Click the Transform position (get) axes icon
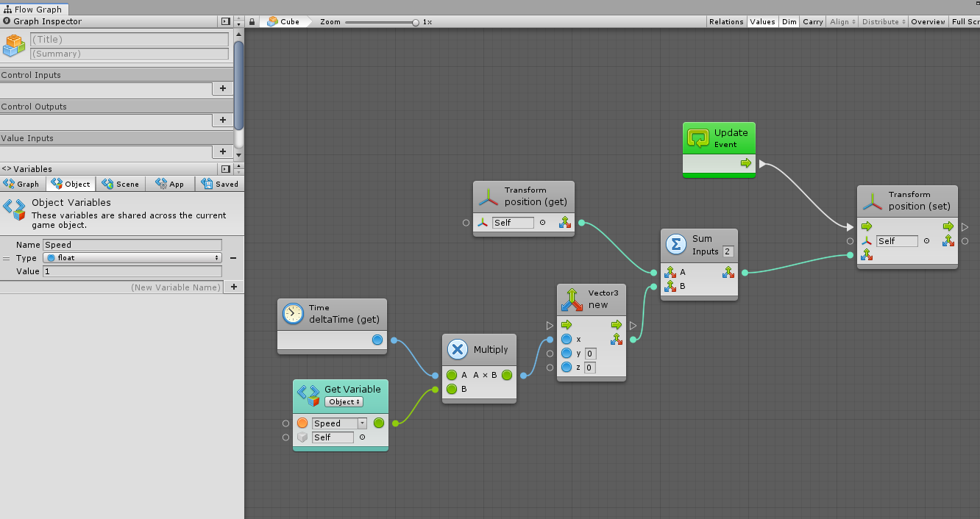 [489, 196]
